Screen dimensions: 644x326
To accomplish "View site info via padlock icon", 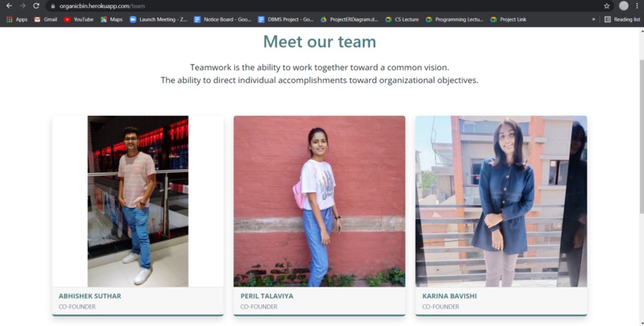I will click(x=53, y=6).
